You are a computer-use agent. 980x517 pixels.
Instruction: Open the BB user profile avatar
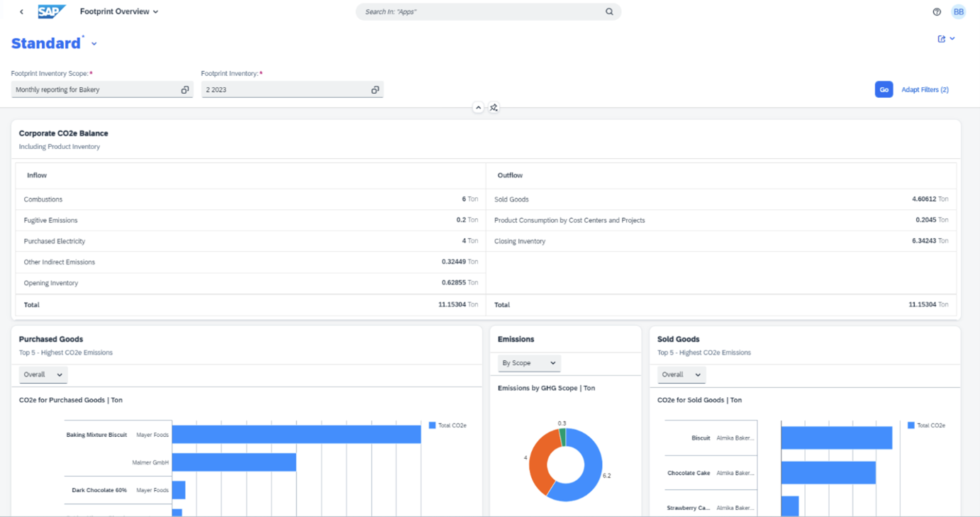[x=959, y=12]
